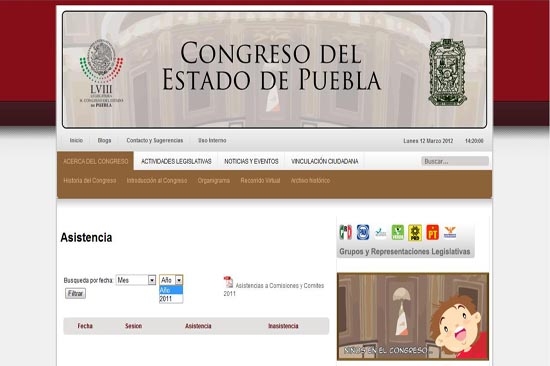Screen dimensions: 550x366
Task: Open Archivo histórico
Action: click(x=310, y=181)
